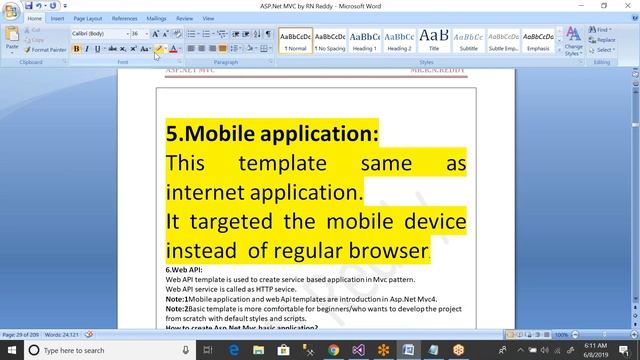The height and width of the screenshot is (360, 640).
Task: Open the font name dropdown
Action: (x=127, y=34)
